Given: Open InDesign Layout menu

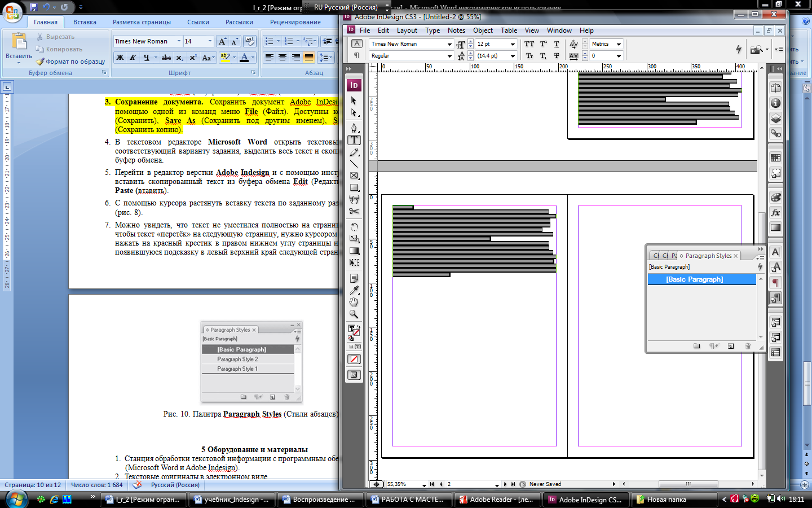Looking at the screenshot, I should (407, 30).
